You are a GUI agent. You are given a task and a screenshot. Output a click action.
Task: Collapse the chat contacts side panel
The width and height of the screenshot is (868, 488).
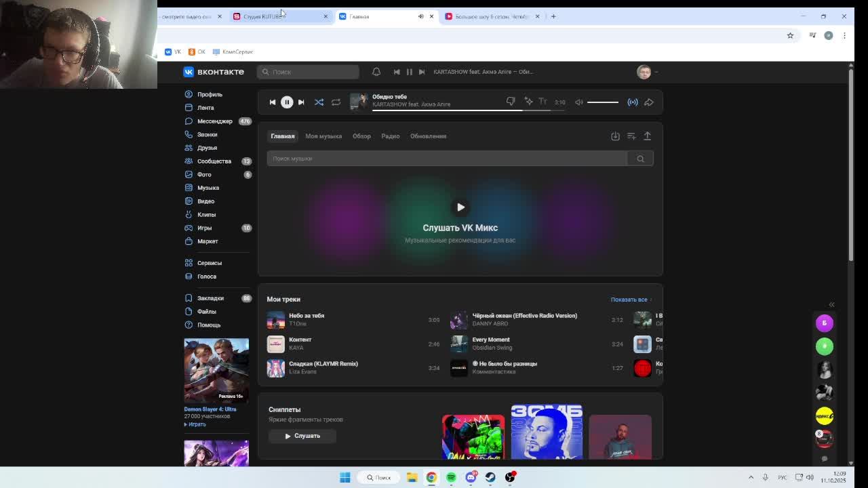point(831,305)
